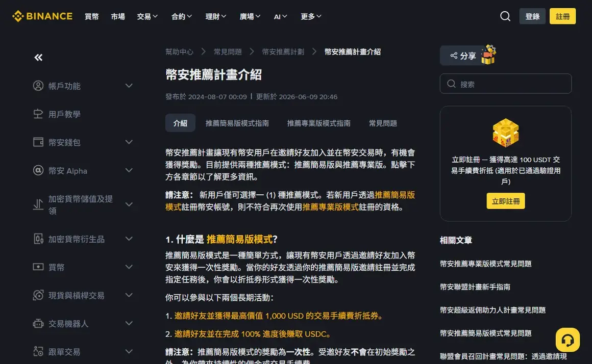Click the 加密貨幣衍生品 derivatives icon

pos(38,239)
